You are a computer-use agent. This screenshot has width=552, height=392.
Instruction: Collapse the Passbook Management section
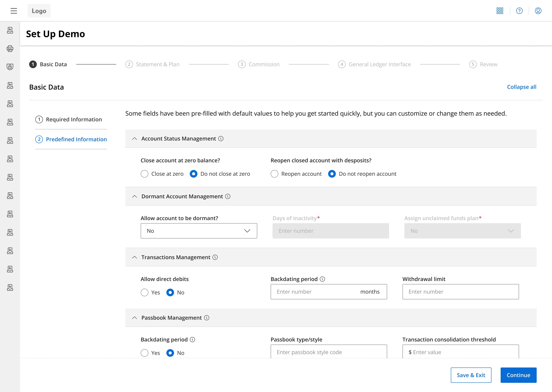tap(135, 318)
